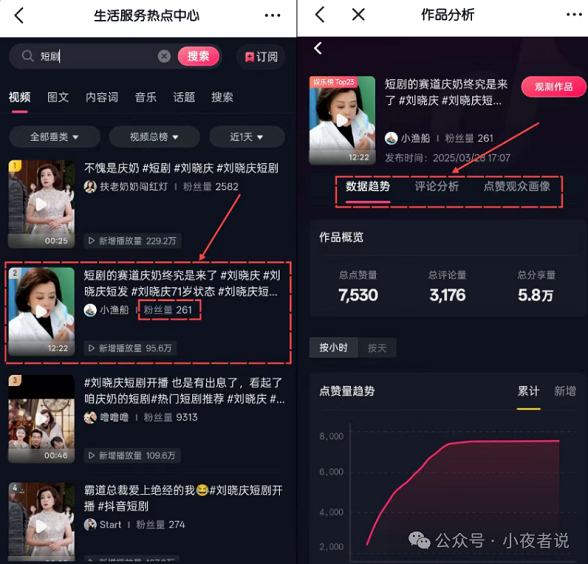The height and width of the screenshot is (564, 588).
Task: Switch to the 评论分析 tab
Action: coord(437,186)
